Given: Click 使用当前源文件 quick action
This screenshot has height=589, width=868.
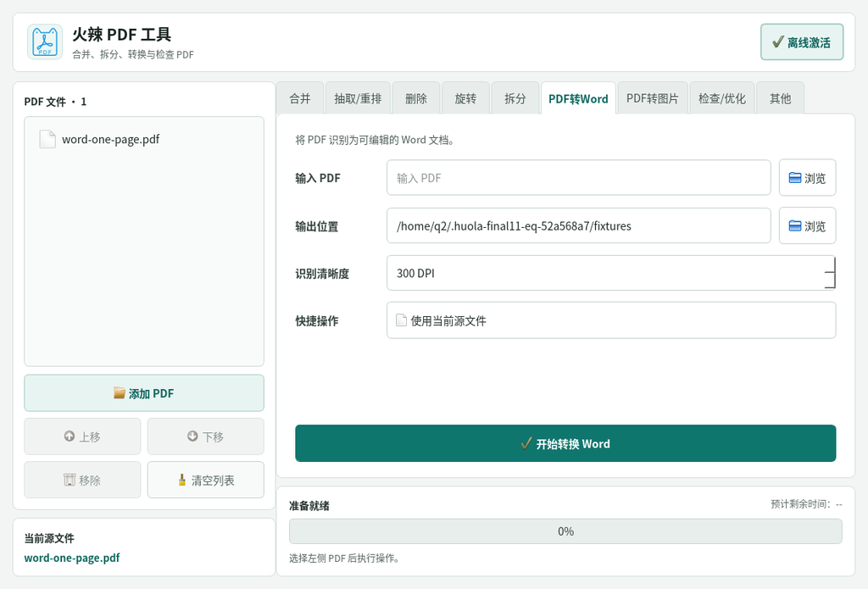Looking at the screenshot, I should (611, 320).
